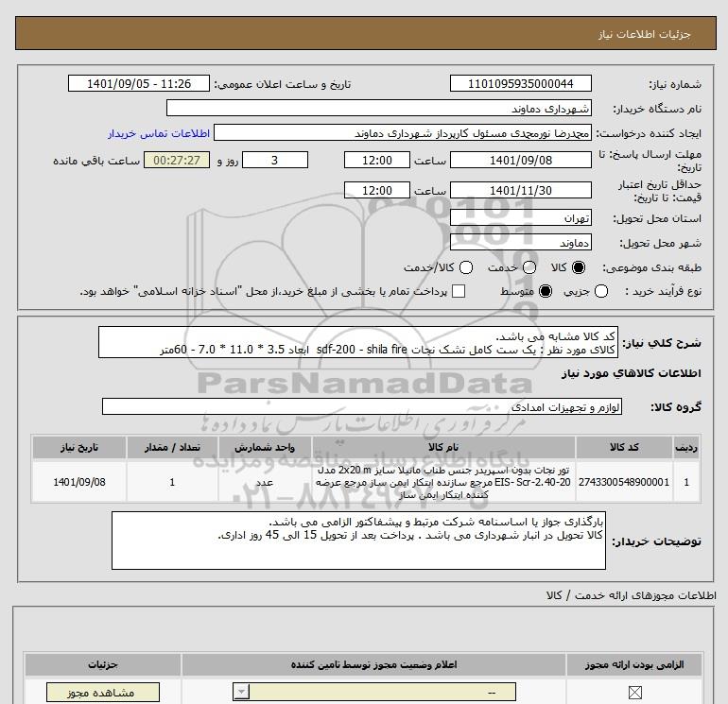The image size is (728, 704).
Task: Click the نام دستگاه خریدار field شهرداری دماوند
Action: [x=379, y=109]
